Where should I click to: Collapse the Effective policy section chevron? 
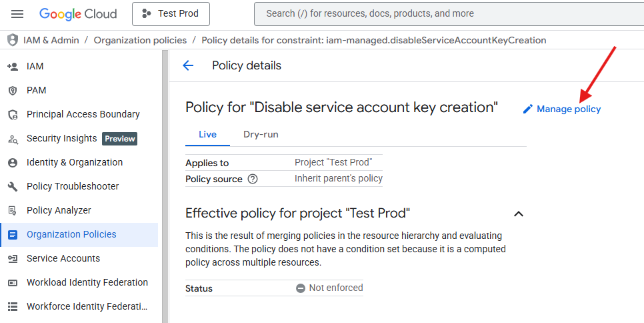pyautogui.click(x=519, y=214)
